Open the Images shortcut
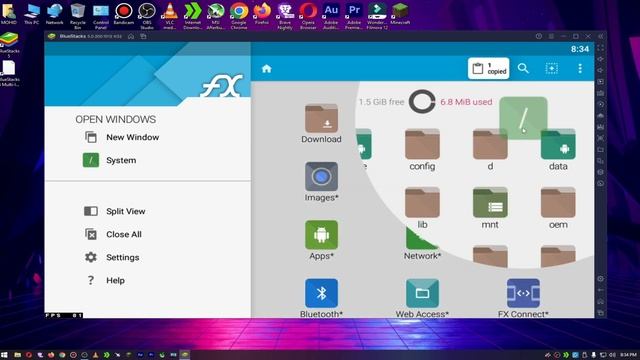Viewport: 640px width, 360px height. (x=321, y=182)
